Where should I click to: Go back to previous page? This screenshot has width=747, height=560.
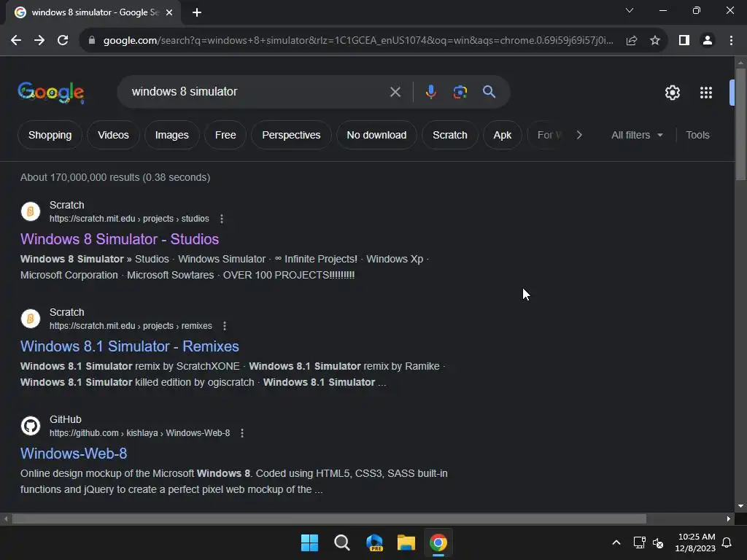(16, 41)
